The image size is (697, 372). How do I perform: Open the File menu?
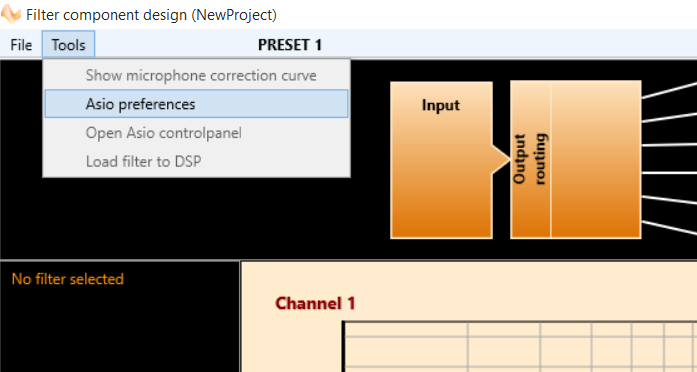[x=21, y=45]
